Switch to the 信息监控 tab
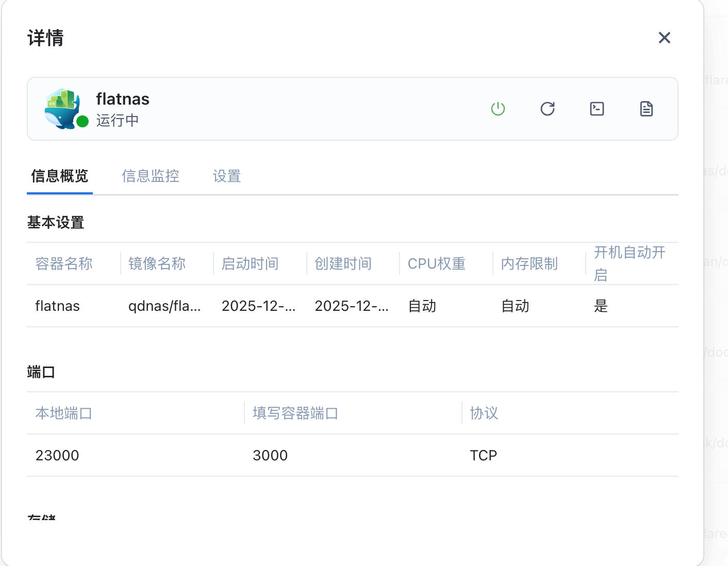The height and width of the screenshot is (566, 728). point(151,176)
